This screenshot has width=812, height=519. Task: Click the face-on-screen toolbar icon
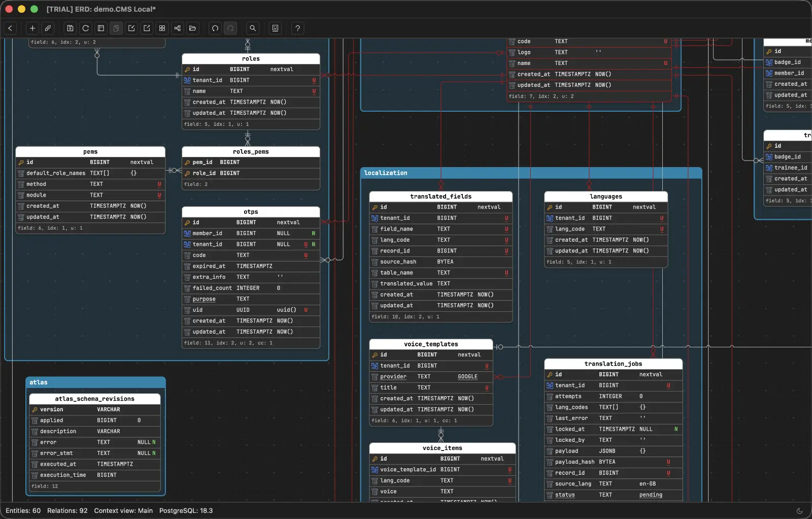[x=276, y=28]
